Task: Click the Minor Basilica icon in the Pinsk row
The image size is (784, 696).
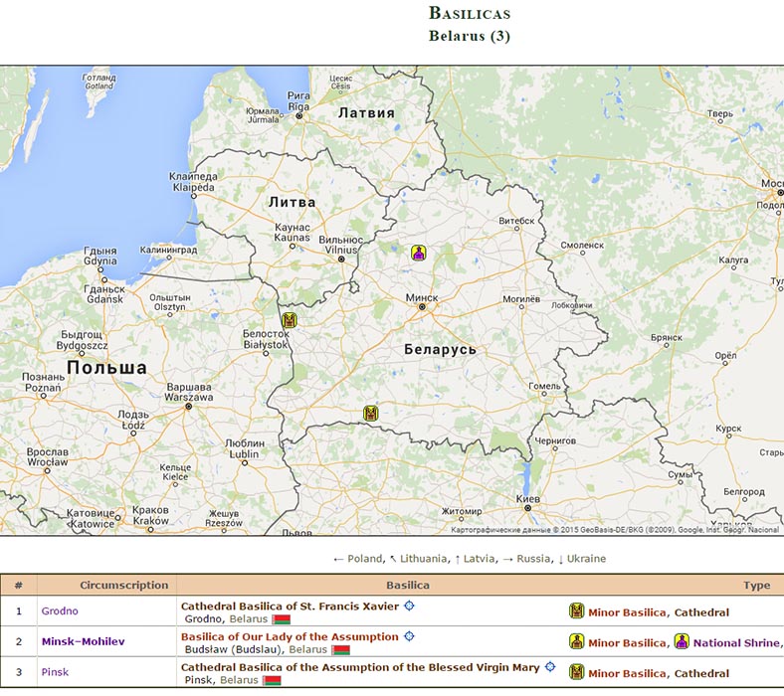Action: (576, 673)
